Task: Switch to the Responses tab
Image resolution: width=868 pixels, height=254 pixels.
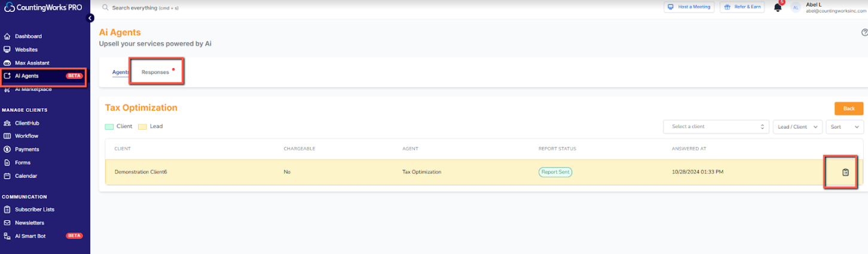Action: 155,72
